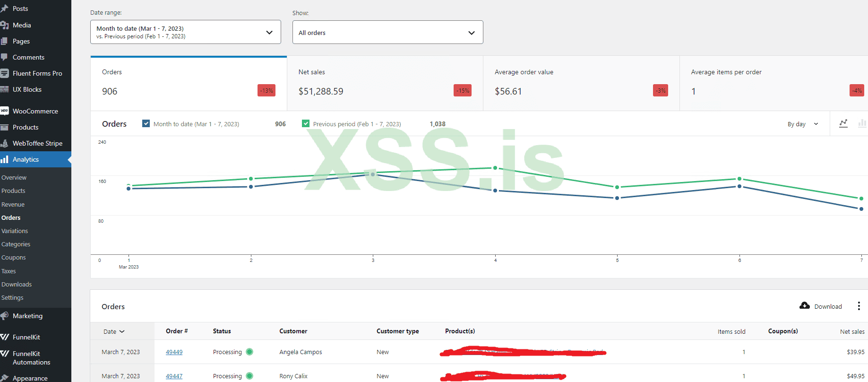
Task: Click the -13% orders change badge
Action: pyautogui.click(x=266, y=90)
